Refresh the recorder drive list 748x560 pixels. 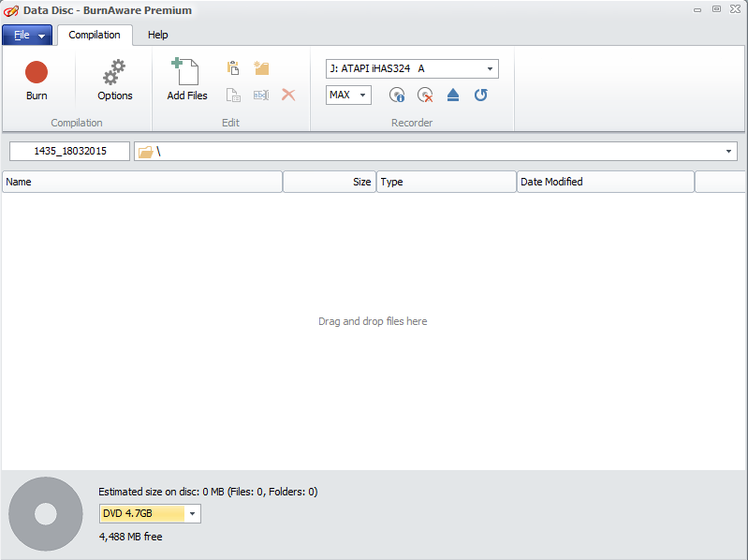click(481, 95)
